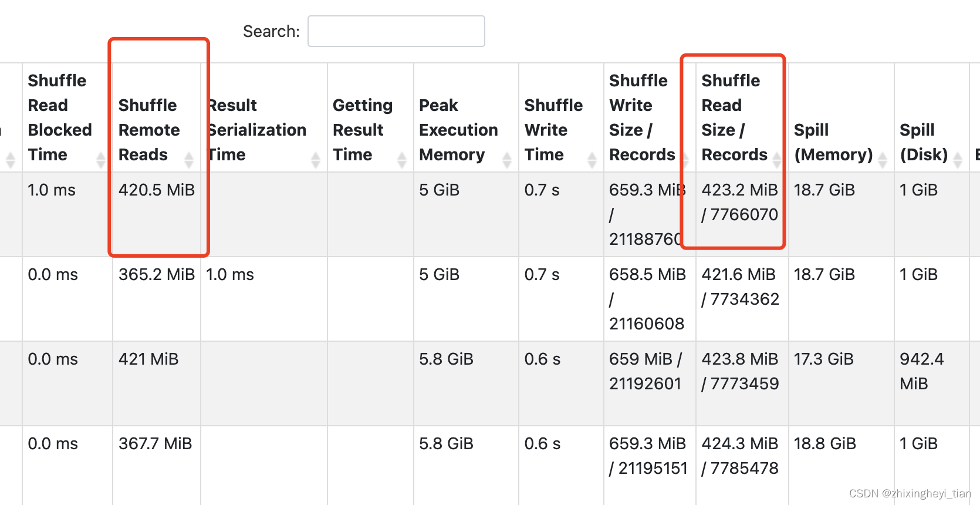This screenshot has height=505, width=980.
Task: Sort by Shuffle Remote Reads arrows
Action: point(189,160)
